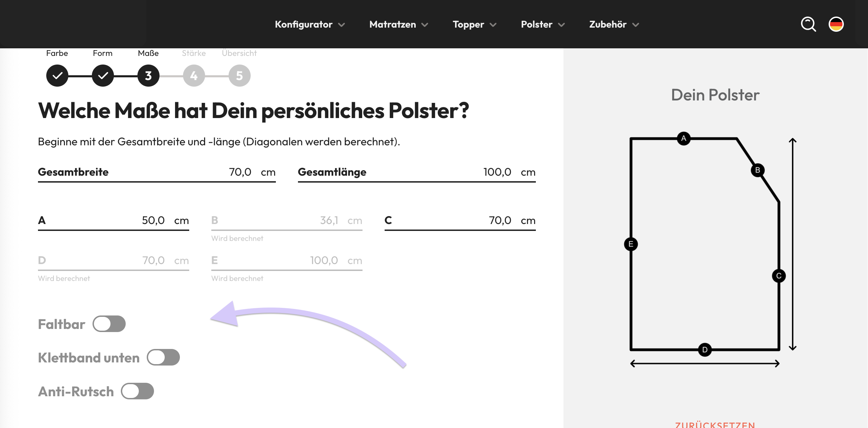The width and height of the screenshot is (868, 428).
Task: Turn on Klettband unten
Action: coord(163,358)
